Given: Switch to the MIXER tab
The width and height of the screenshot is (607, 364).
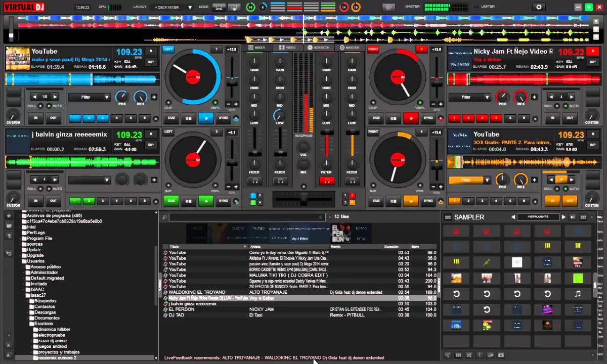Looking at the screenshot, I should point(257,48).
